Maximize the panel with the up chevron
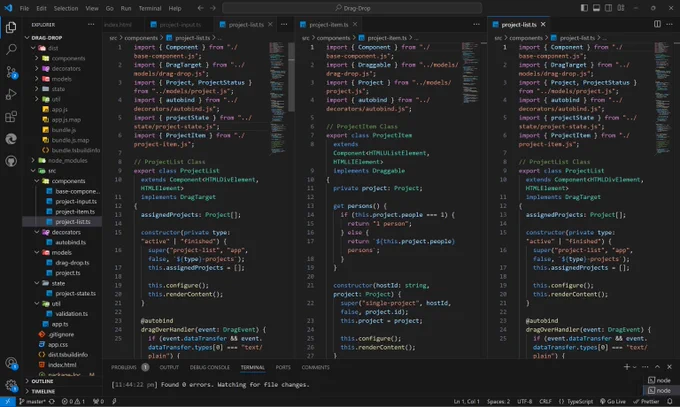The height and width of the screenshot is (407, 680). 657,367
